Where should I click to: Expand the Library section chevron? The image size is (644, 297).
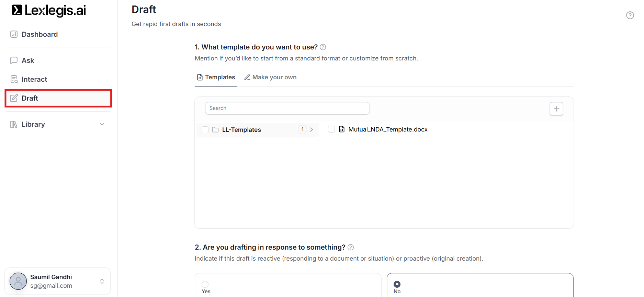102,124
